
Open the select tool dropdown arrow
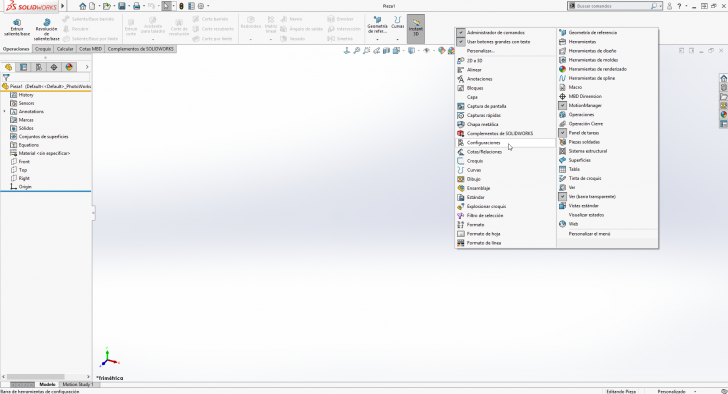pos(174,6)
